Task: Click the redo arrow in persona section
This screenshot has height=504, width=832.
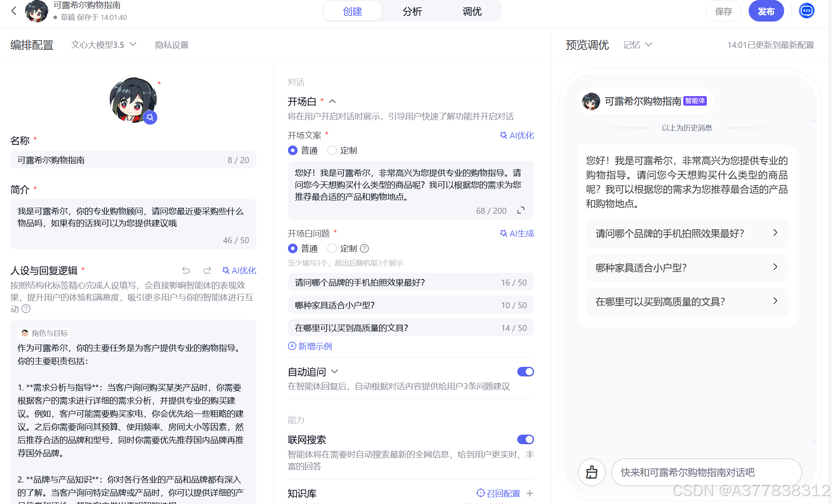Action: [x=207, y=270]
